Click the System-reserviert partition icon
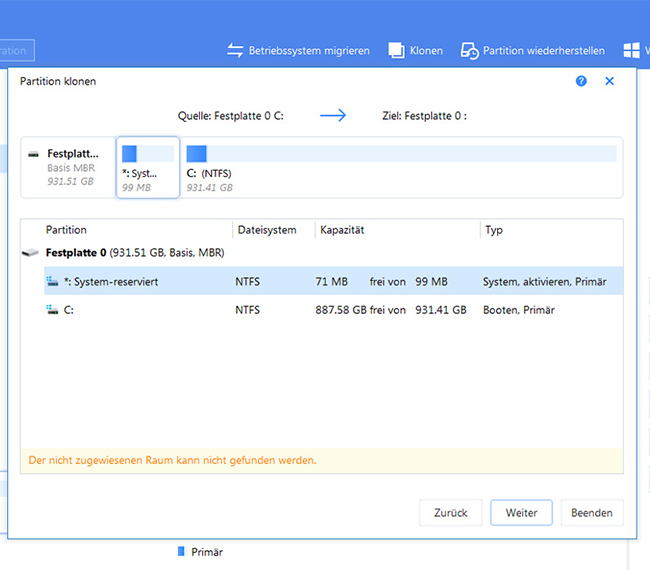Viewport: 650px width, 570px height. (x=52, y=282)
